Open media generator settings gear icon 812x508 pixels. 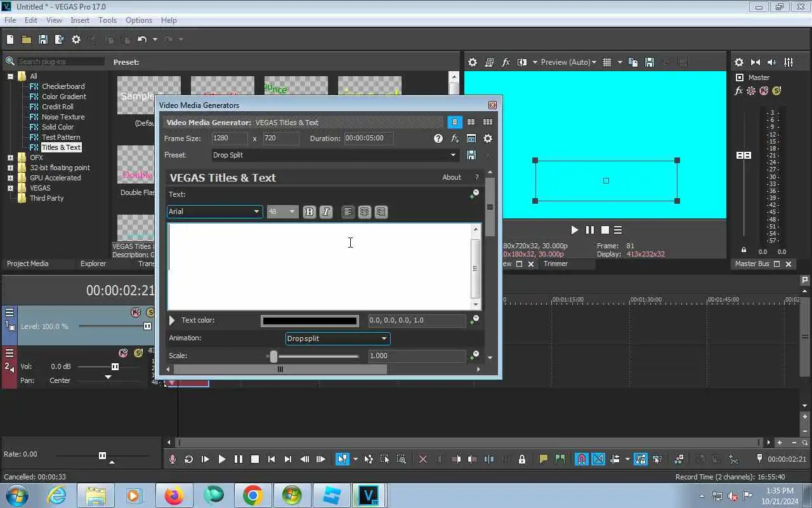click(x=488, y=138)
